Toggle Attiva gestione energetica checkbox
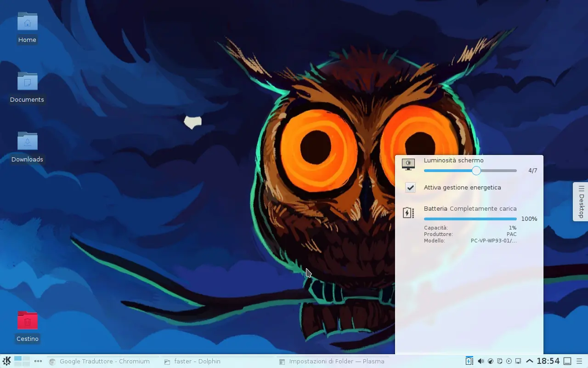 click(x=410, y=187)
